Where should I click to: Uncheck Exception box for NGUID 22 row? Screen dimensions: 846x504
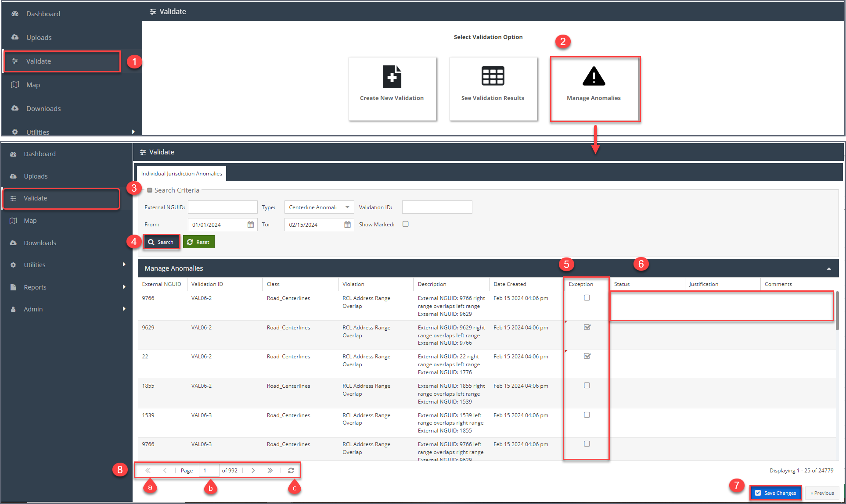(x=587, y=356)
